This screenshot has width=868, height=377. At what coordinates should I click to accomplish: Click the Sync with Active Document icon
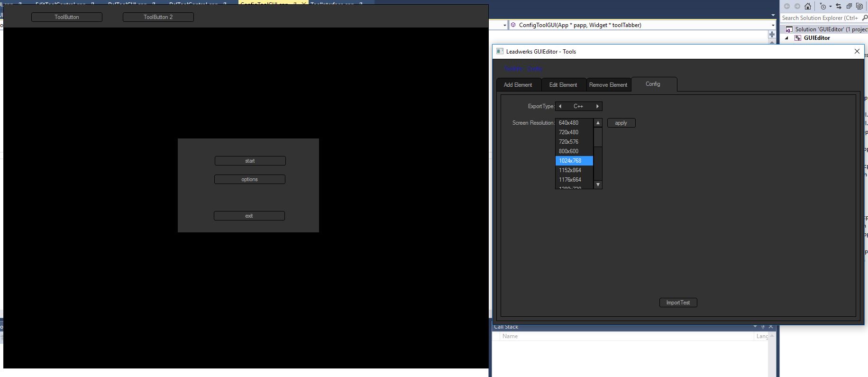pyautogui.click(x=839, y=6)
